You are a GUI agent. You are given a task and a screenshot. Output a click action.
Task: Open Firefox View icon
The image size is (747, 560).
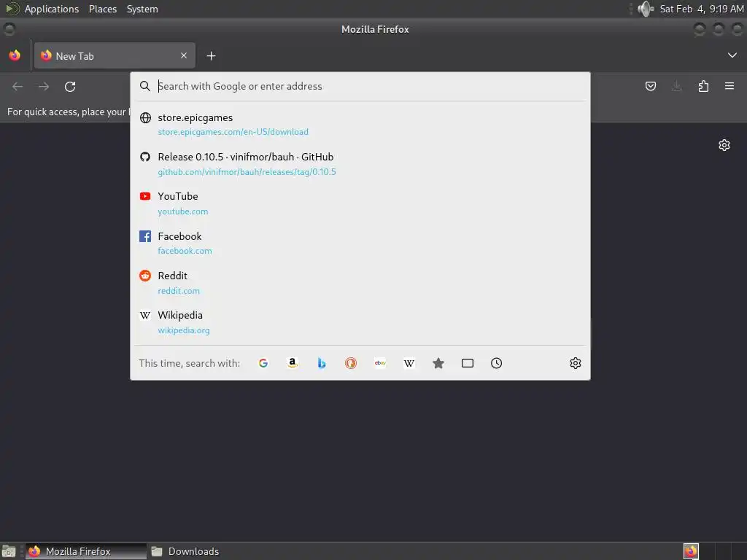tap(15, 55)
